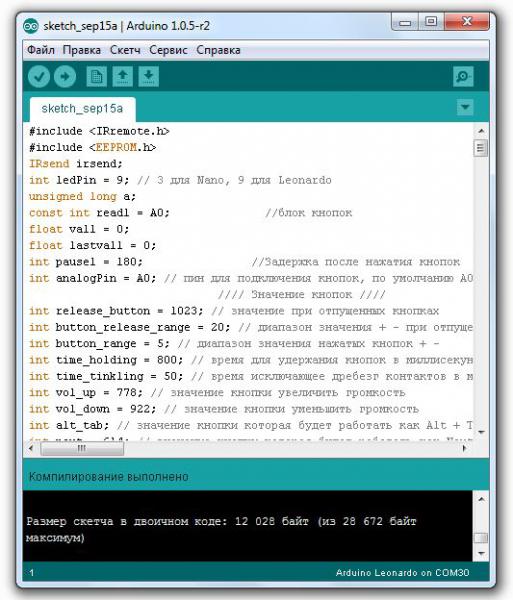This screenshot has height=600, width=513.
Task: Save the sketch with the down-arrow icon
Action: [148, 77]
